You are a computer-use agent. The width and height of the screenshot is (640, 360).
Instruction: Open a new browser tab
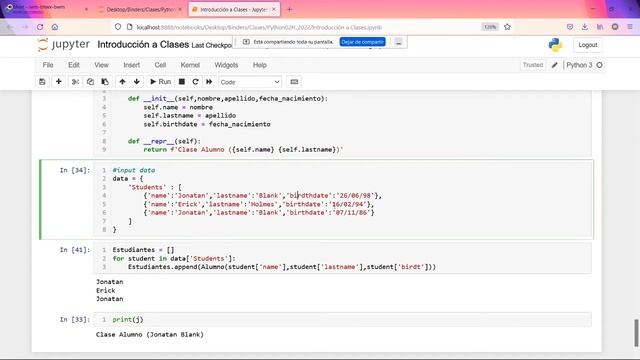tap(289, 9)
